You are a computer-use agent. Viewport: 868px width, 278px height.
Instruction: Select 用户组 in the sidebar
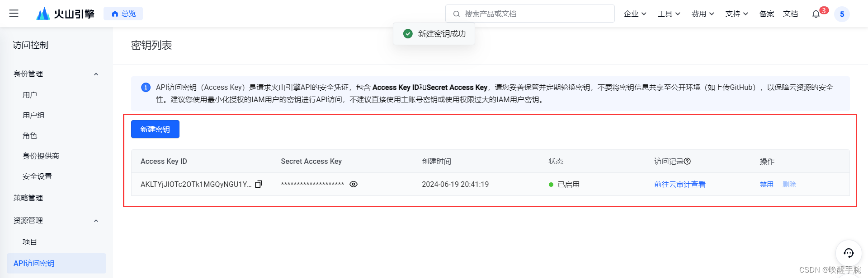point(33,115)
